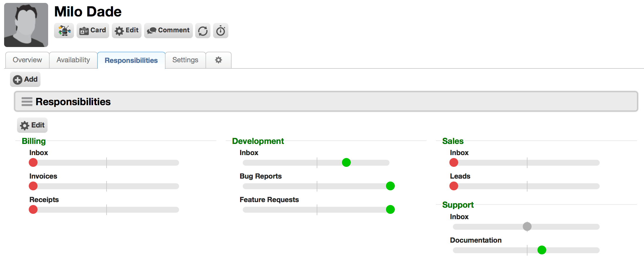644x272 pixels.
Task: Edit the Responsibilities section
Action: point(32,125)
